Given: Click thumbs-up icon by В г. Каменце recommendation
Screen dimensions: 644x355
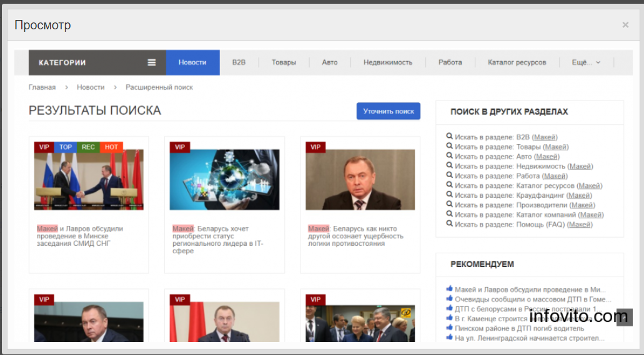Looking at the screenshot, I should coord(449,318).
